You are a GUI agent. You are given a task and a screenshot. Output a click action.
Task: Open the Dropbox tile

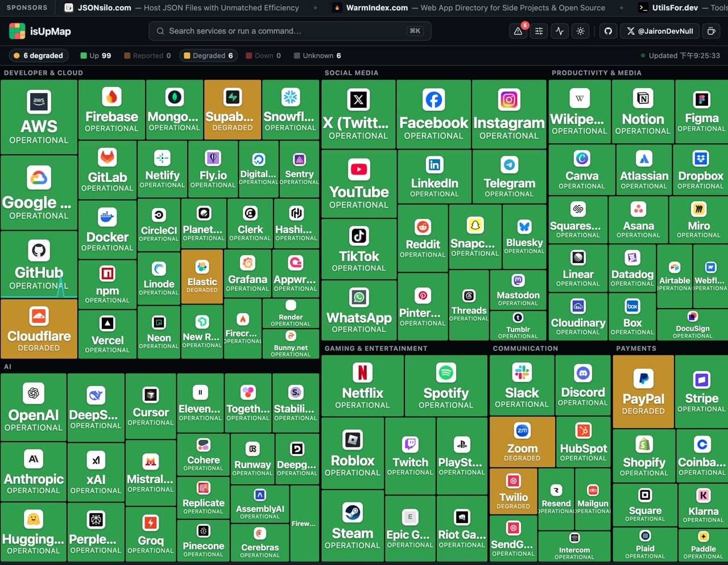pyautogui.click(x=700, y=169)
